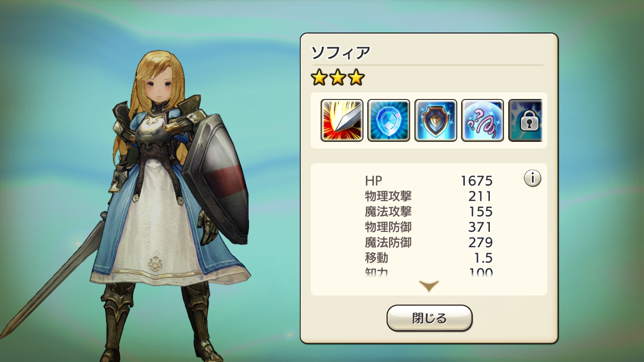Tap the locked padlock skill slot
The height and width of the screenshot is (362, 644).
tap(525, 120)
